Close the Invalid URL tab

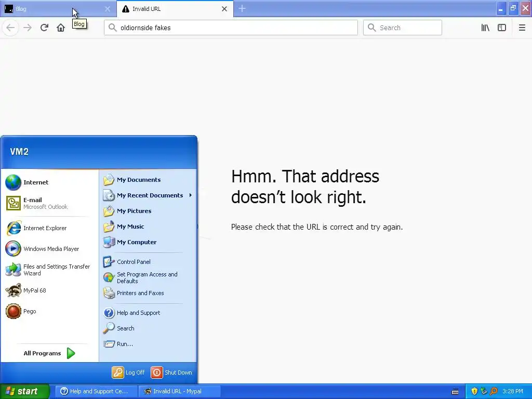click(x=224, y=9)
